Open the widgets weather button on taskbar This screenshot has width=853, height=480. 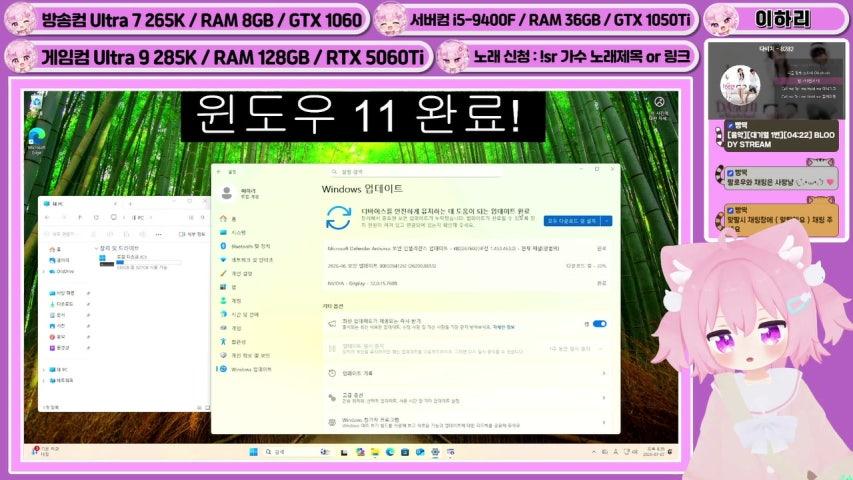45,451
